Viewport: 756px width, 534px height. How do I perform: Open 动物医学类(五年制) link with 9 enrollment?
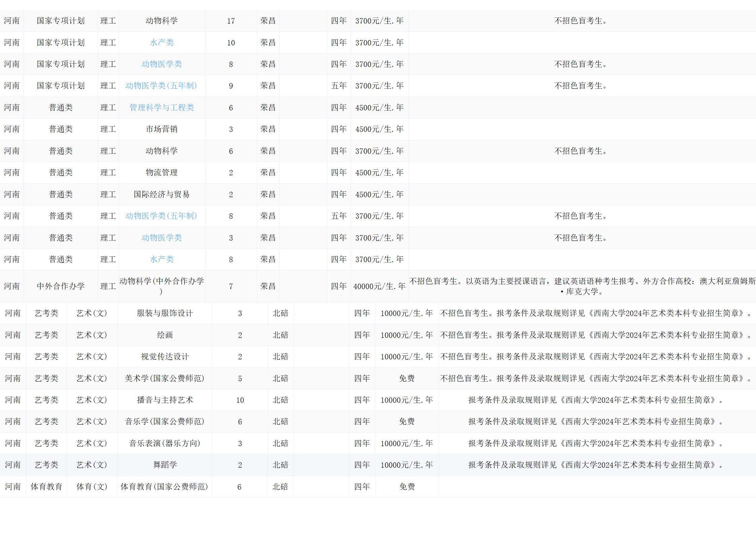click(x=161, y=86)
